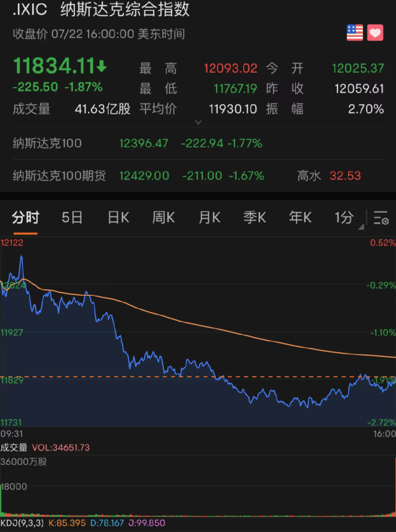Tap the closing time 07/22 16:00:00 label
396x532 pixels.
coord(93,34)
